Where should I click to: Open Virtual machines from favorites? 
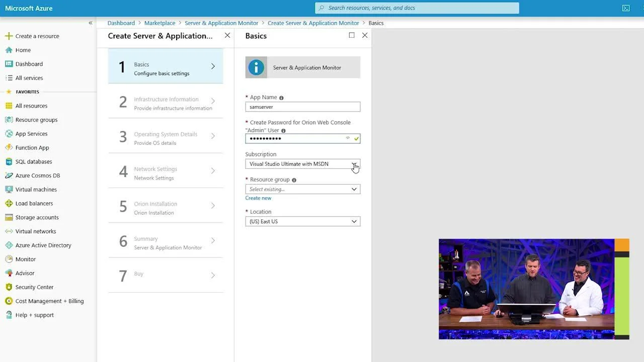pyautogui.click(x=36, y=190)
